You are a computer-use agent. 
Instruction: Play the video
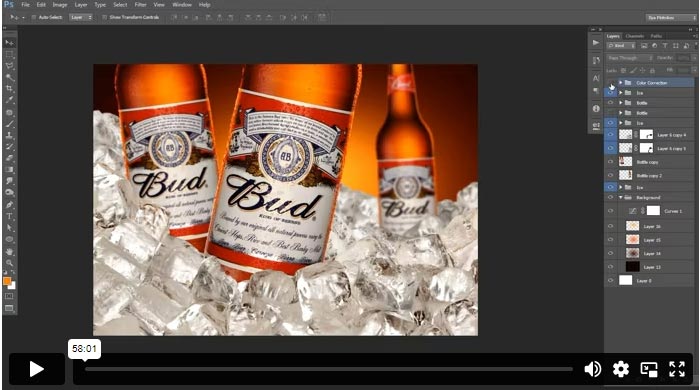(37, 369)
